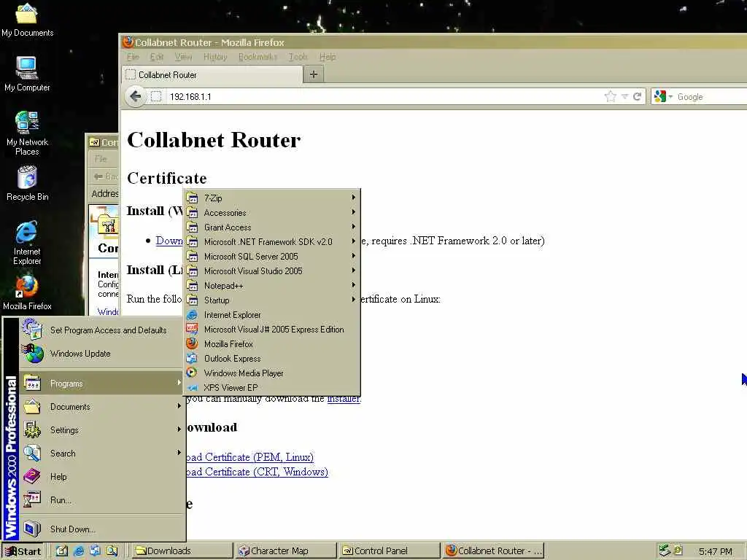The height and width of the screenshot is (560, 747).
Task: Open the Recycle Bin desktop icon
Action: click(27, 183)
